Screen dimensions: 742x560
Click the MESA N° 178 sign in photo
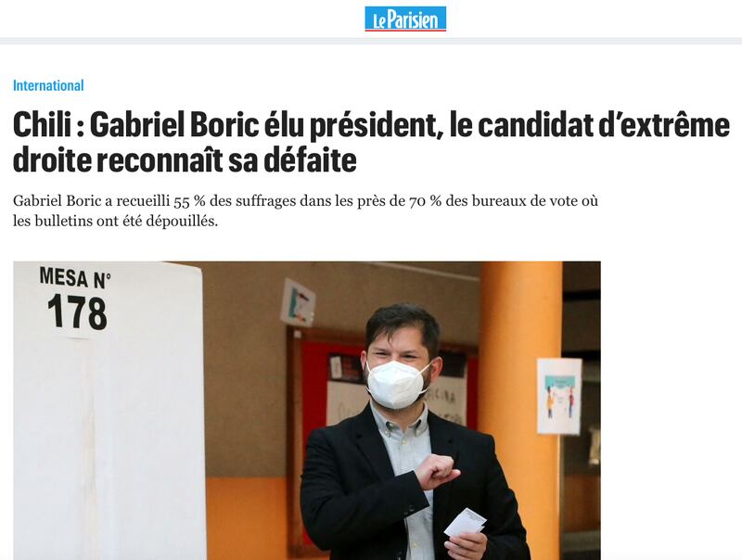click(75, 299)
